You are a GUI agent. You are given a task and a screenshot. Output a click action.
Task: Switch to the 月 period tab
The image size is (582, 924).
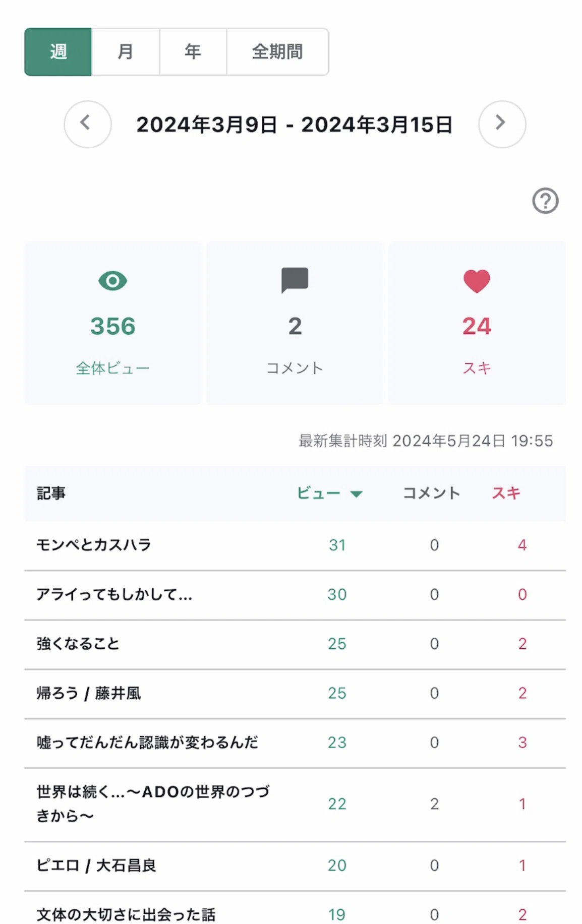126,52
